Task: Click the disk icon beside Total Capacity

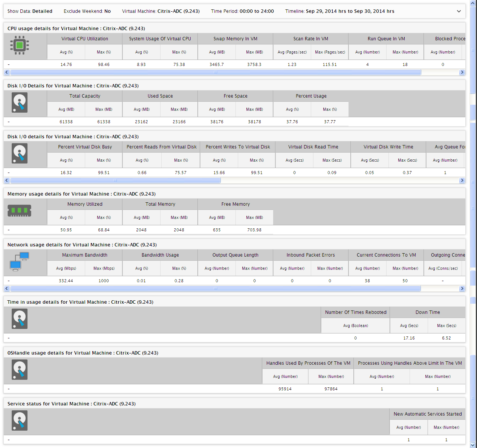Action: point(20,103)
